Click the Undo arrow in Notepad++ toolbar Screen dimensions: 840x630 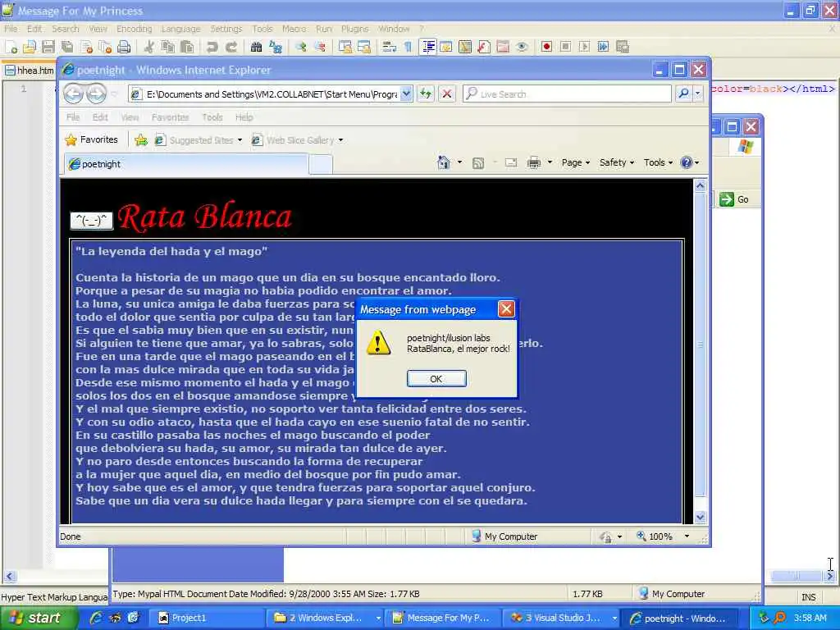[212, 47]
